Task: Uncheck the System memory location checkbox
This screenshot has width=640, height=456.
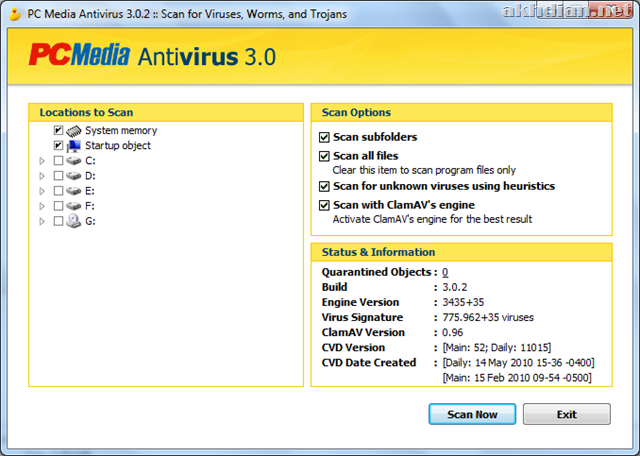Action: coord(58,130)
